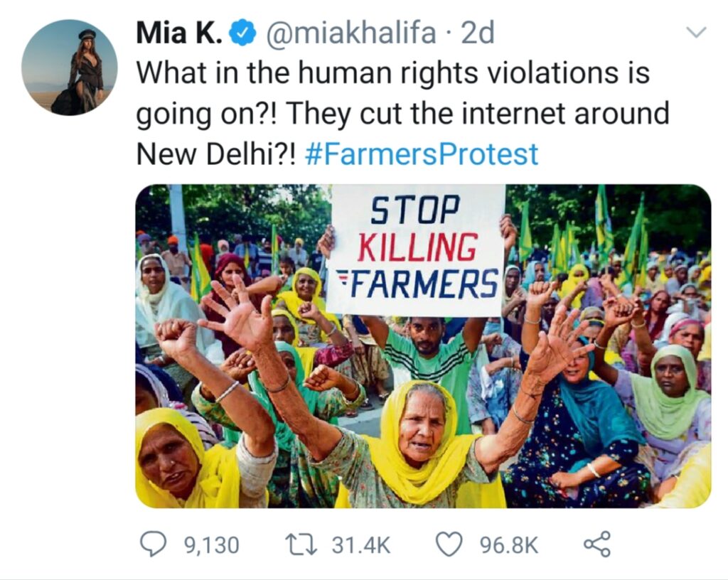Open the profile avatar picture
This screenshot has width=728, height=580.
70,67
